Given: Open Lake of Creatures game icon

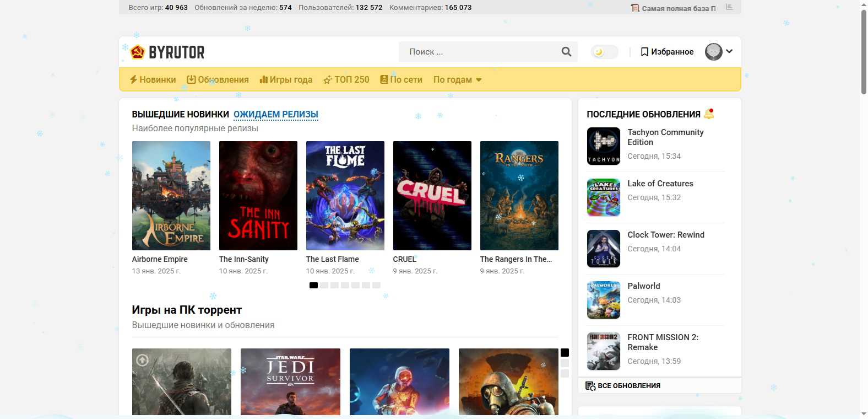Looking at the screenshot, I should click(604, 197).
